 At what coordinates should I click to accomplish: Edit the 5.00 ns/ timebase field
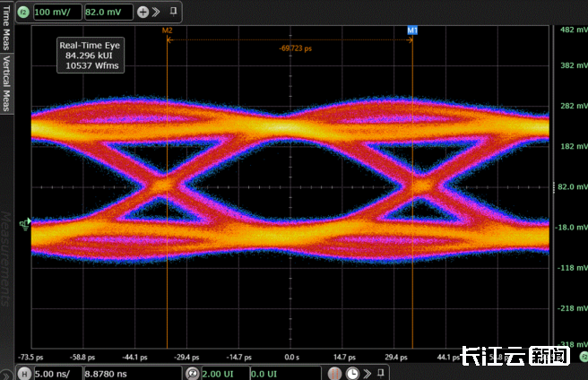[x=56, y=372]
